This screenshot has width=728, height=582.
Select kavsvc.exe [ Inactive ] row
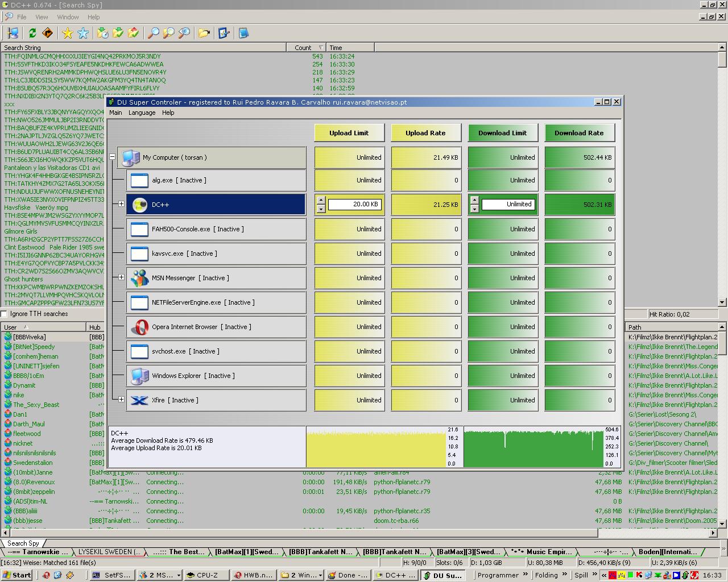tap(216, 253)
